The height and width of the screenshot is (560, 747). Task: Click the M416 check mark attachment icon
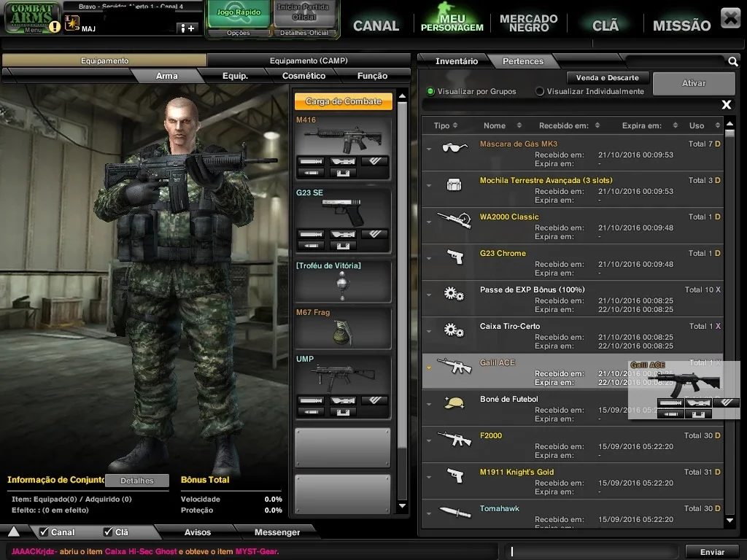pos(375,161)
